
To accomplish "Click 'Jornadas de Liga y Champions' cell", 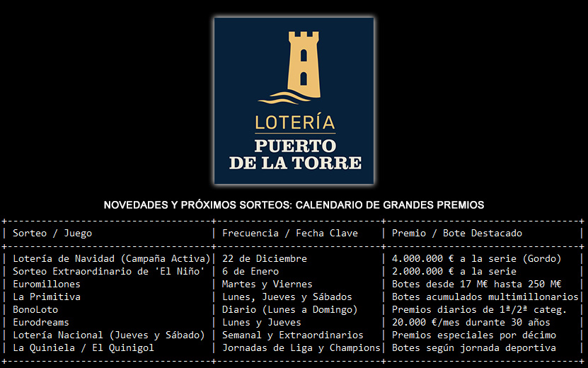I will pyautogui.click(x=301, y=348).
